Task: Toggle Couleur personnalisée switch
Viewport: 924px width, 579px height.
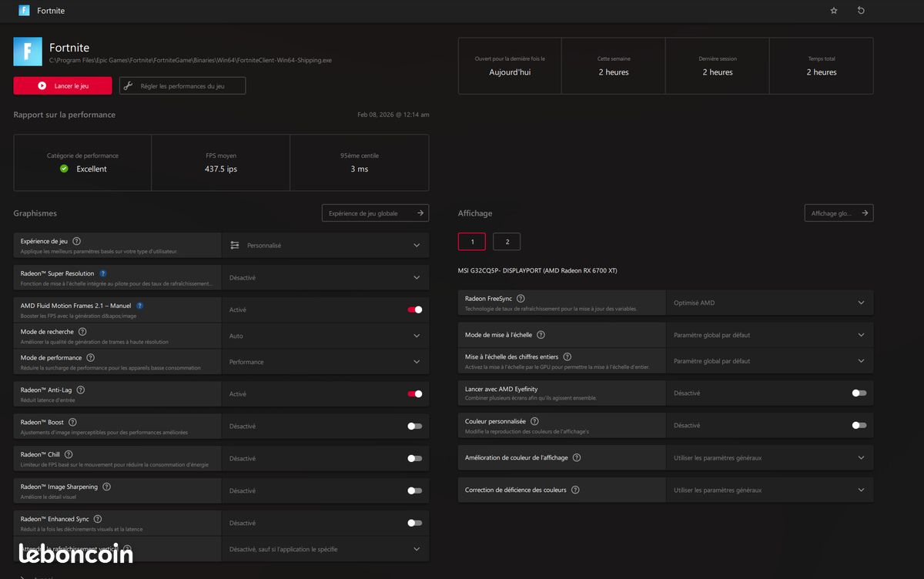Action: pyautogui.click(x=859, y=425)
